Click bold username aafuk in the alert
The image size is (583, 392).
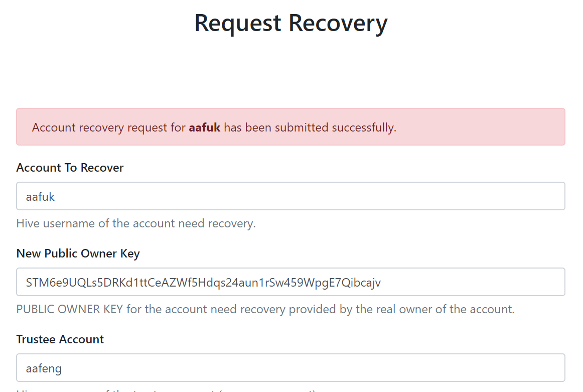tap(205, 127)
